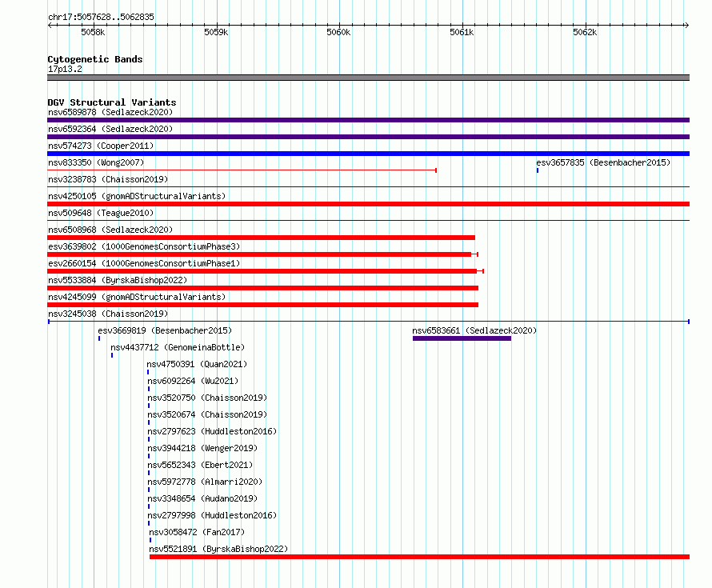Click the 5059k ruler mark
712x588 pixels.
coord(216,32)
